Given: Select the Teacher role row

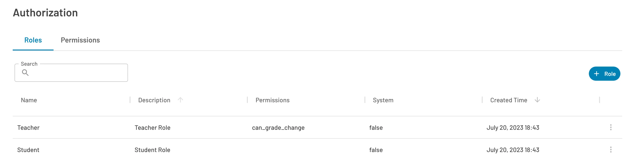Looking at the screenshot, I should (x=28, y=127).
